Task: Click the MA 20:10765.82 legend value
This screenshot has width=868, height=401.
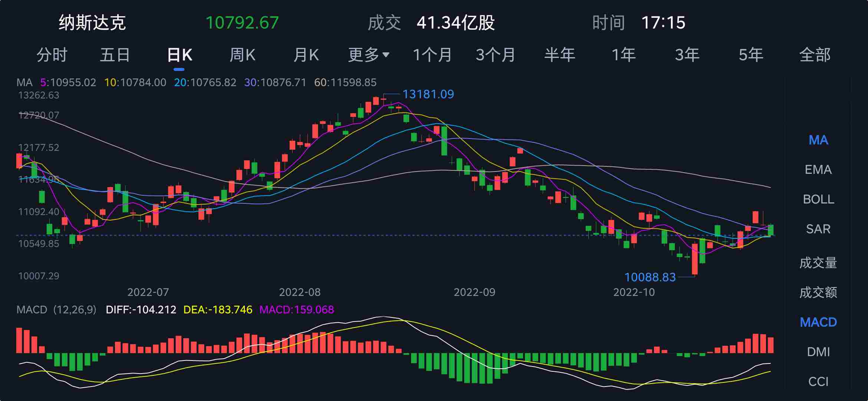Action: click(205, 82)
